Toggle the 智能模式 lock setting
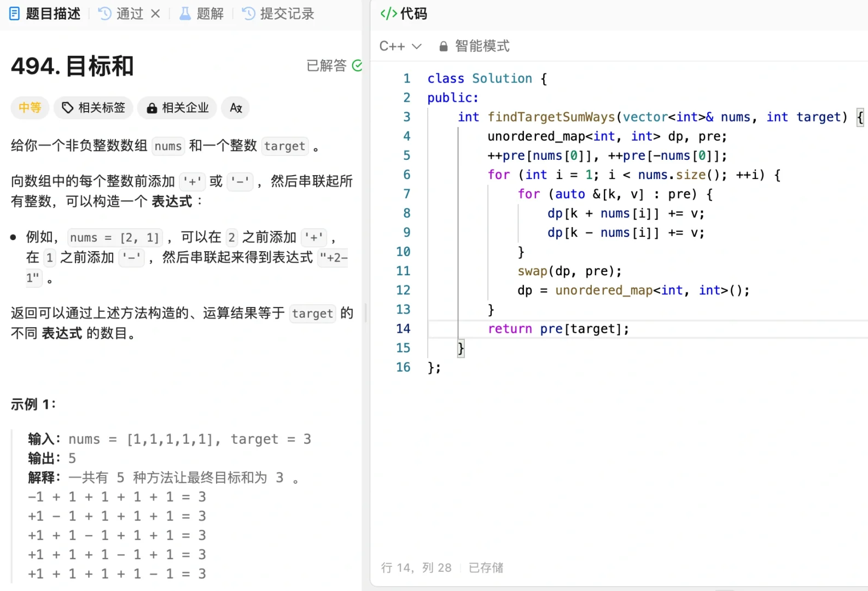Screen dimensions: 868x591 pyautogui.click(x=474, y=47)
